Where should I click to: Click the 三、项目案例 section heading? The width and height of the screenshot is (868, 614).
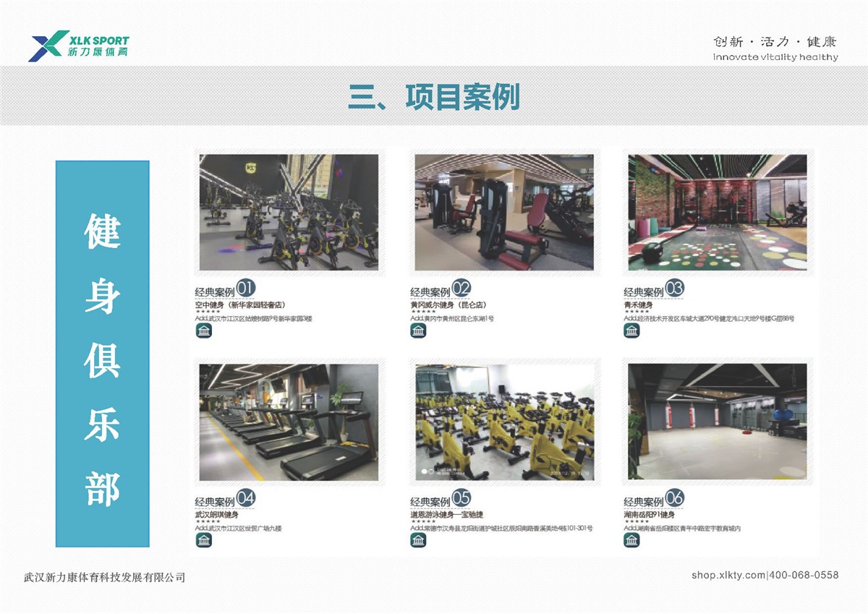click(x=434, y=96)
